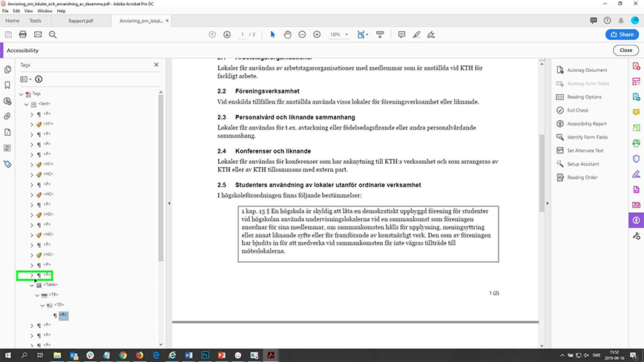The height and width of the screenshot is (362, 644).
Task: Click the highlight text pen icon
Action: [417, 35]
